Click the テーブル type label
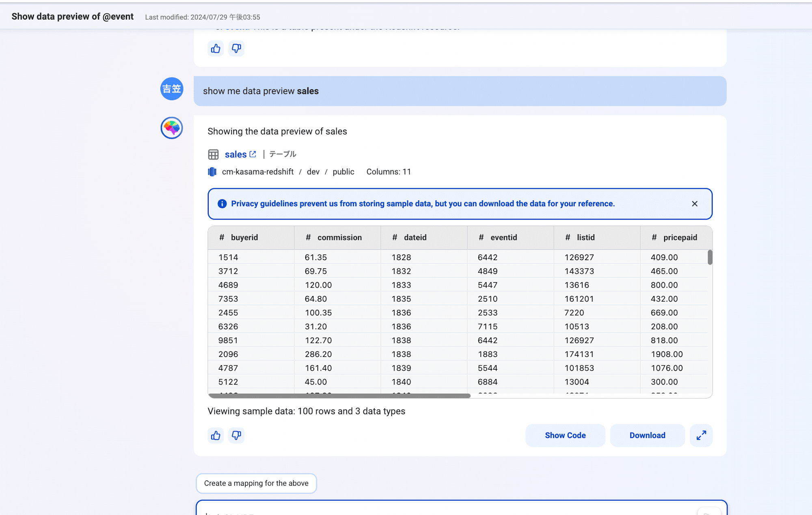 (283, 154)
